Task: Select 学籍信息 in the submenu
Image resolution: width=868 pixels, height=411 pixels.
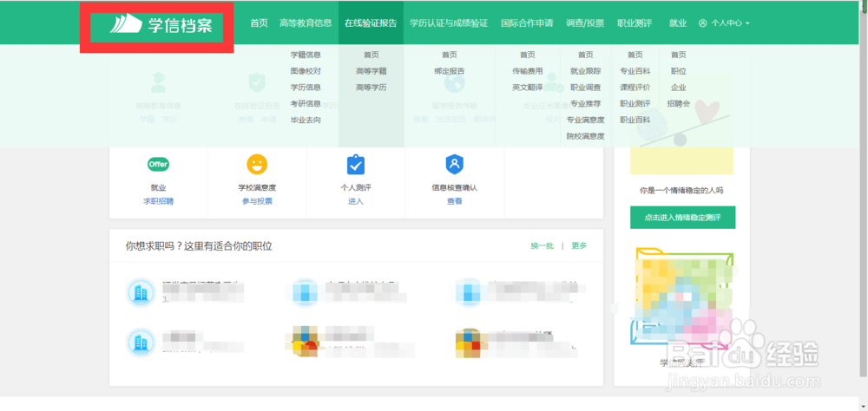Action: pos(306,55)
